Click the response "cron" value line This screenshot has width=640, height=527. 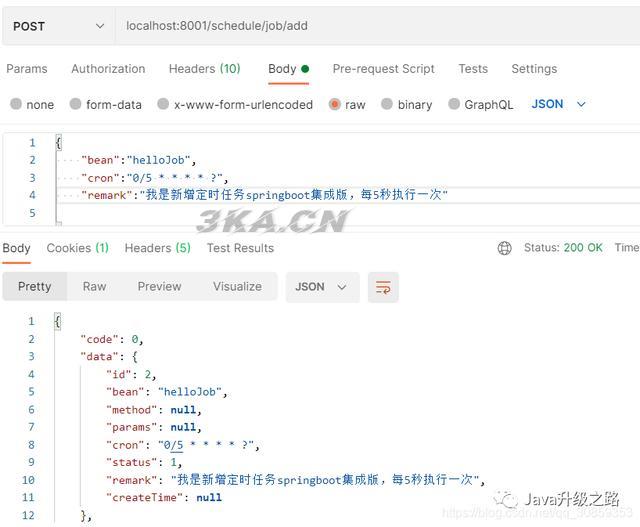(183, 445)
